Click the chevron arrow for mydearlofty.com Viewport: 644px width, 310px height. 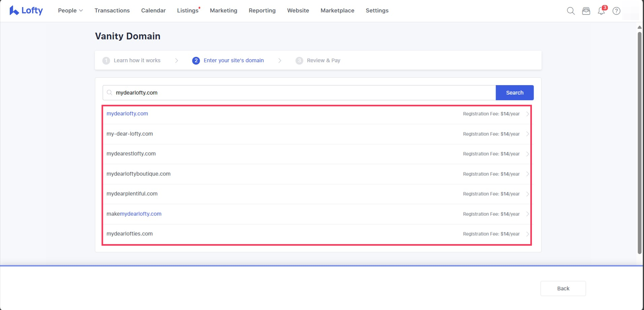click(527, 114)
